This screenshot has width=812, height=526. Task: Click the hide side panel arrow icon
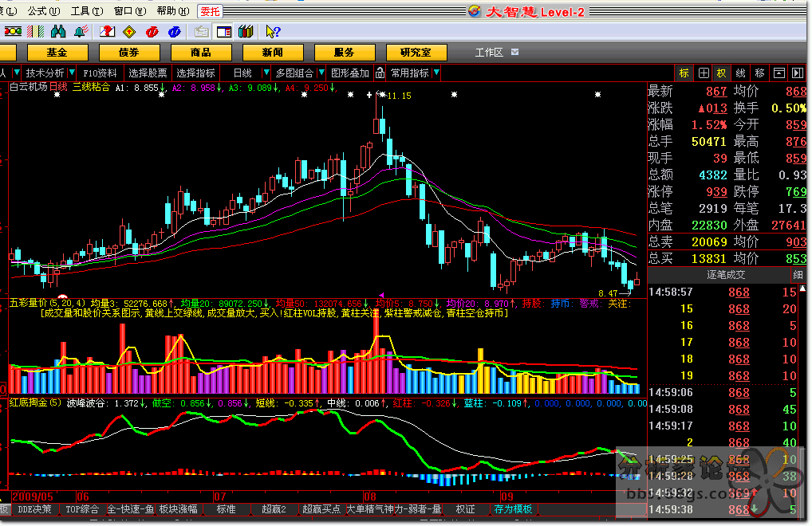coord(798,73)
